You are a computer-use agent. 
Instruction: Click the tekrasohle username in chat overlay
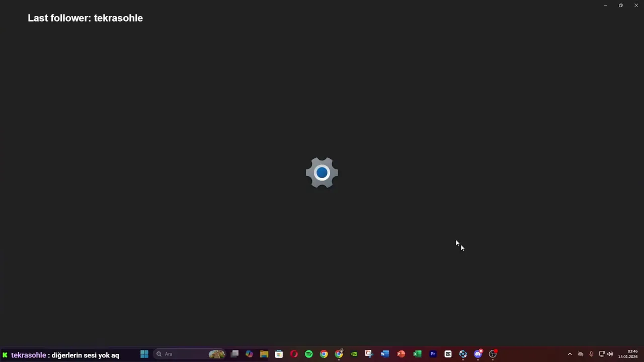click(29, 355)
